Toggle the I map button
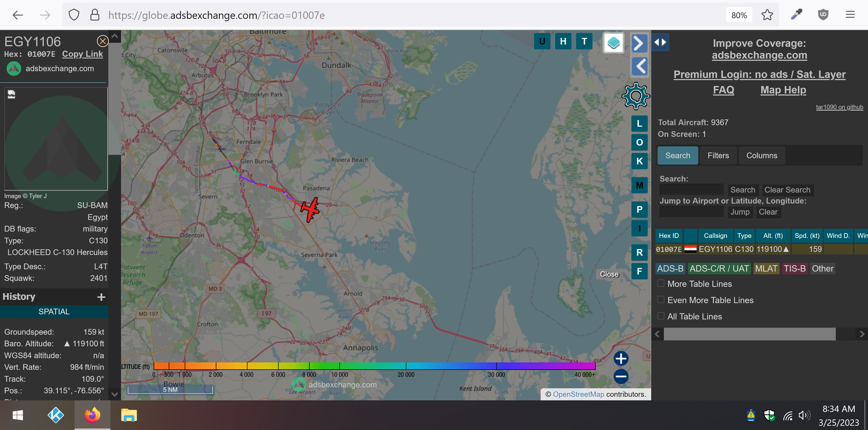The height and width of the screenshot is (430, 868). coord(639,228)
